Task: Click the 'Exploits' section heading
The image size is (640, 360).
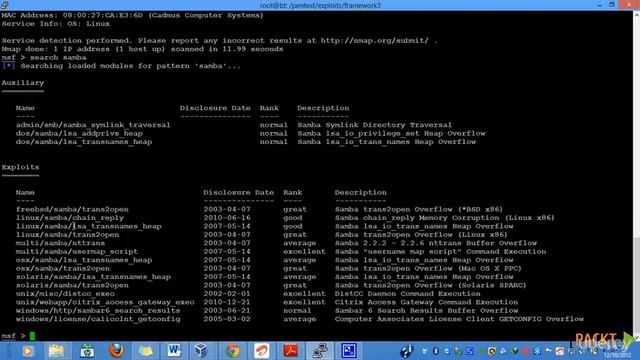Action: coord(20,167)
